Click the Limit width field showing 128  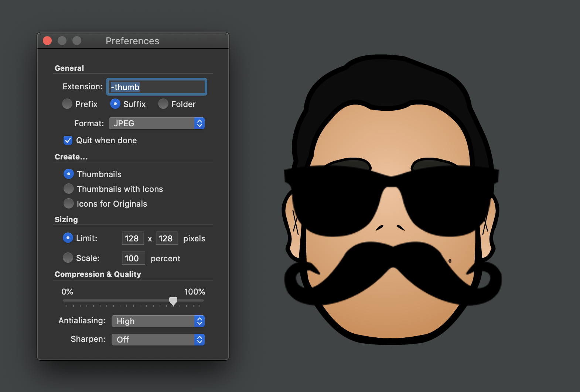click(133, 238)
